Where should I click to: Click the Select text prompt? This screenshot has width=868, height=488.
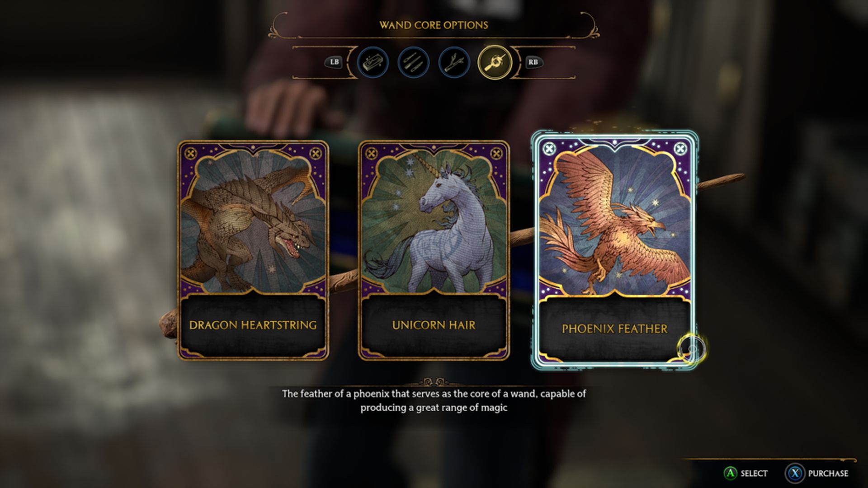click(x=754, y=473)
